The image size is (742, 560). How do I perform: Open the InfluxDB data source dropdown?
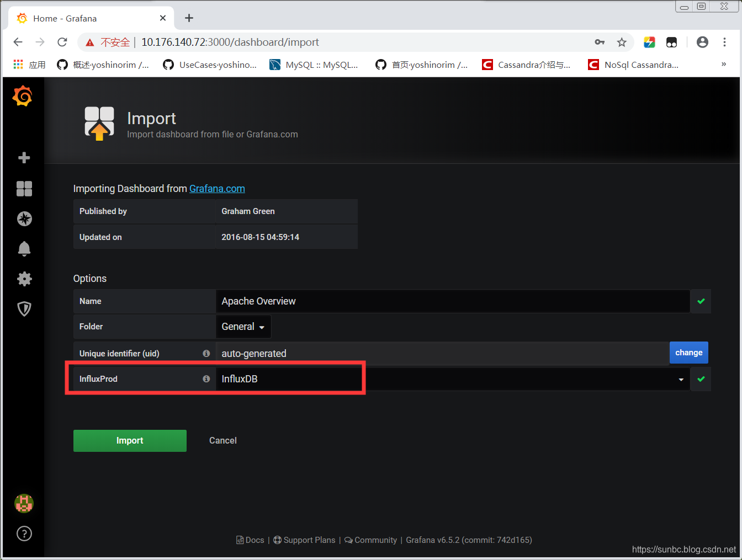point(453,379)
